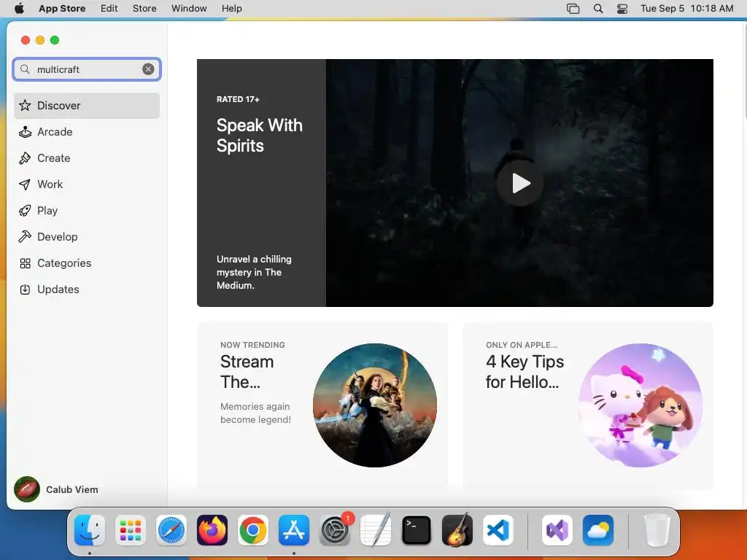The width and height of the screenshot is (747, 560).
Task: Select the Develop section
Action: click(87, 237)
